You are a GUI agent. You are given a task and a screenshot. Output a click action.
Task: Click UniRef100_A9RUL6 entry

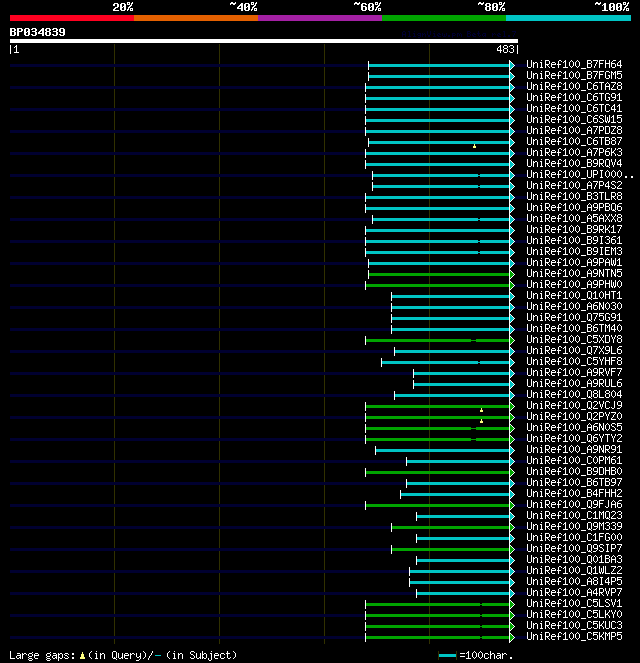(x=574, y=384)
